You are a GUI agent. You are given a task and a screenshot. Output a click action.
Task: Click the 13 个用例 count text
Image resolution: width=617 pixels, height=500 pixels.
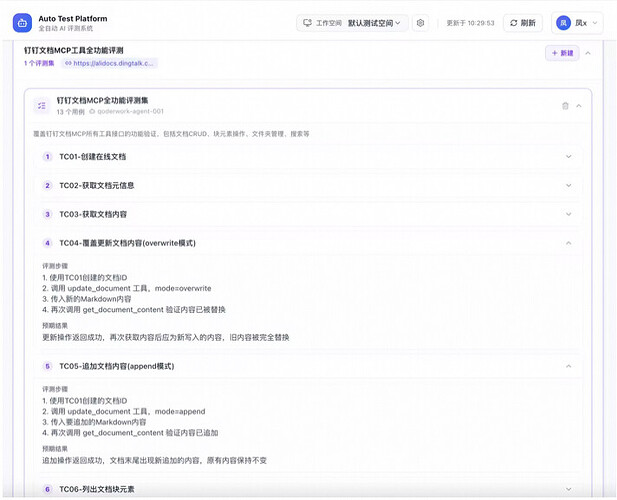[70, 112]
